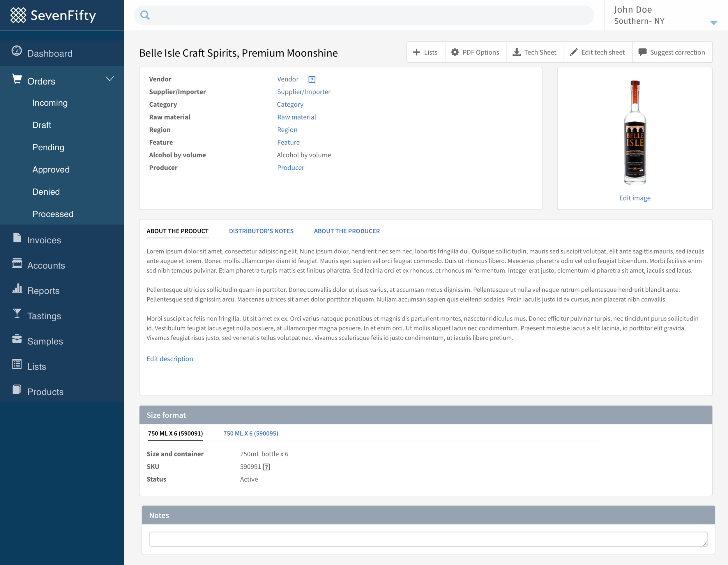Viewport: 728px width, 565px height.
Task: Select the About the Product tab
Action: [x=178, y=231]
